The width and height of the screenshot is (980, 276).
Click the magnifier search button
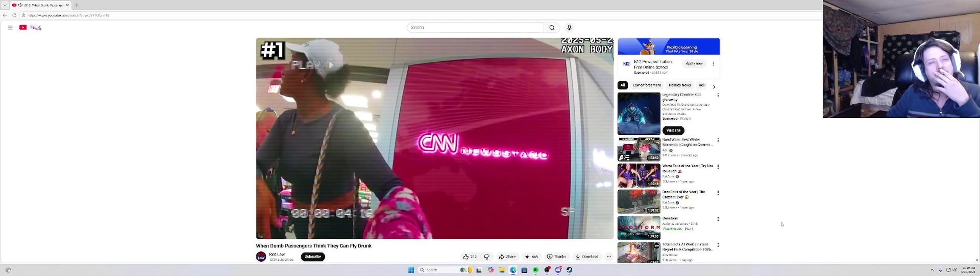pos(552,28)
